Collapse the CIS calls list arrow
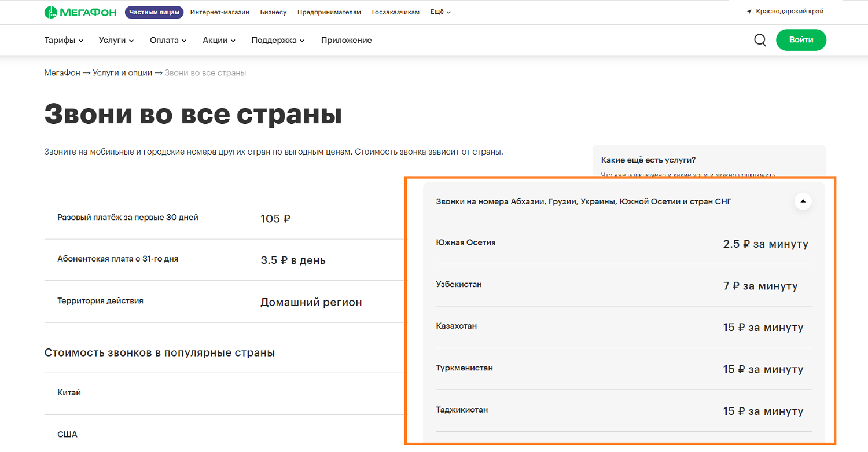The image size is (868, 452). pos(803,201)
